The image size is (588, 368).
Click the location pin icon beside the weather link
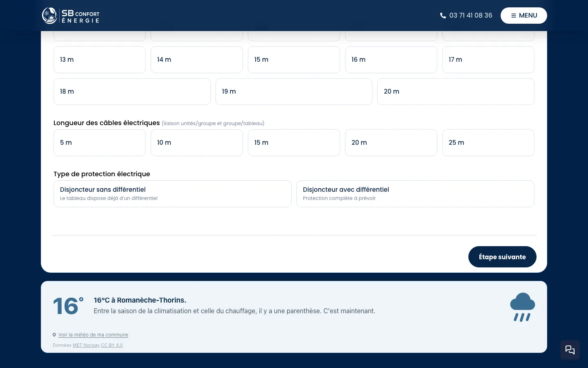54,335
